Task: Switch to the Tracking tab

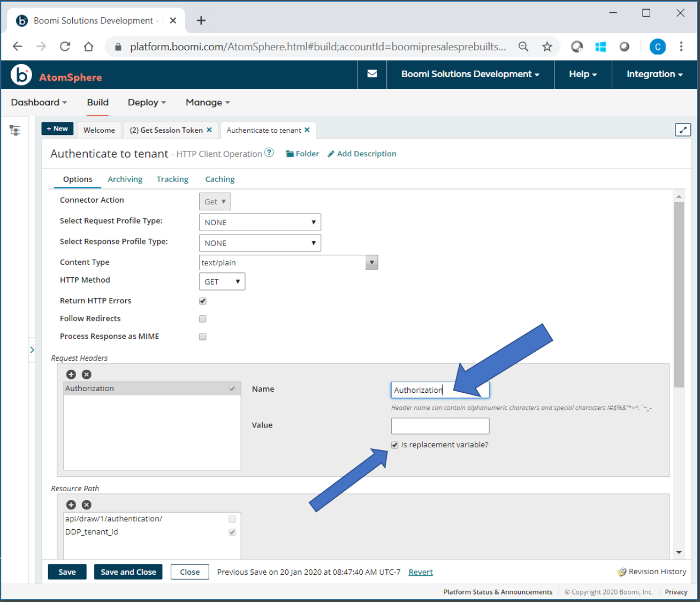Action: tap(172, 179)
